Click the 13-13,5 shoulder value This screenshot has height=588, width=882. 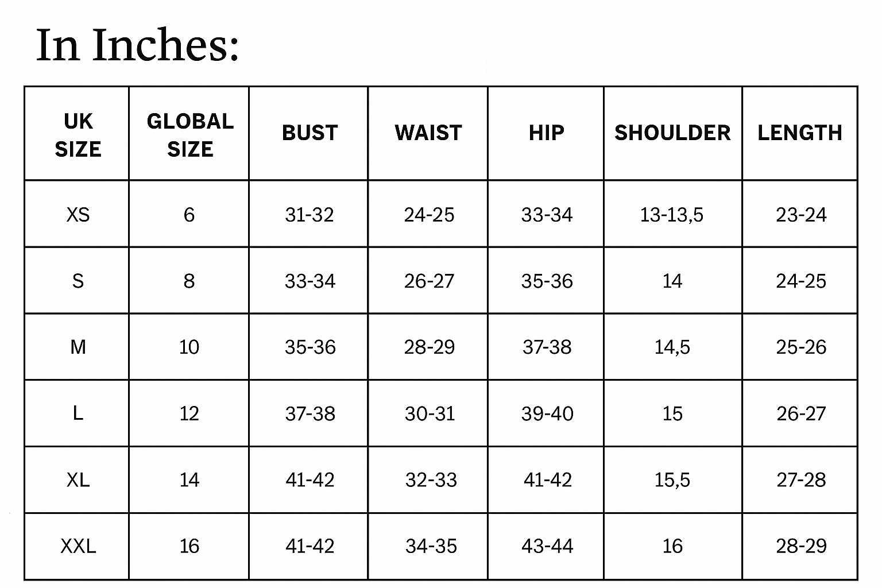(x=672, y=215)
